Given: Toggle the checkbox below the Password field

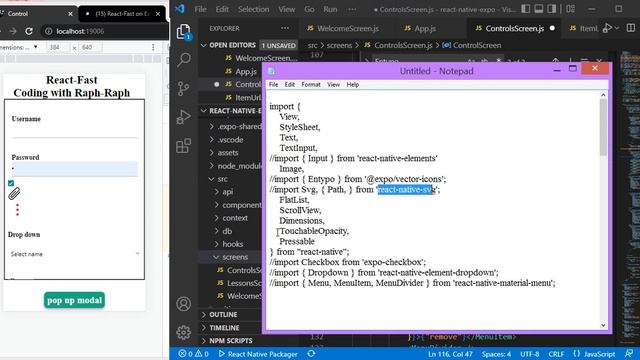Looking at the screenshot, I should 11,183.
